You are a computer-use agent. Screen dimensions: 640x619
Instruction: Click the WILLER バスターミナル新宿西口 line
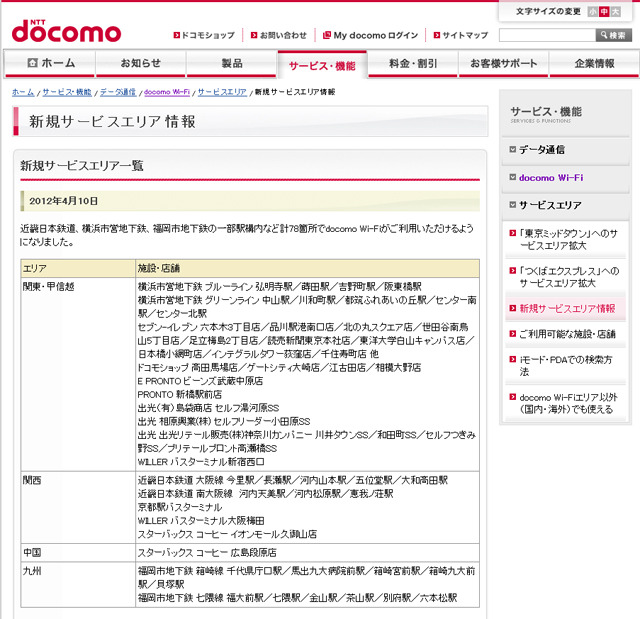[201, 462]
